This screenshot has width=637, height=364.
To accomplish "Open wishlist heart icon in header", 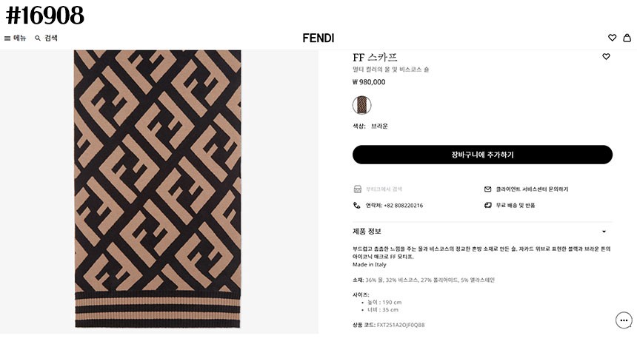I will pos(612,38).
